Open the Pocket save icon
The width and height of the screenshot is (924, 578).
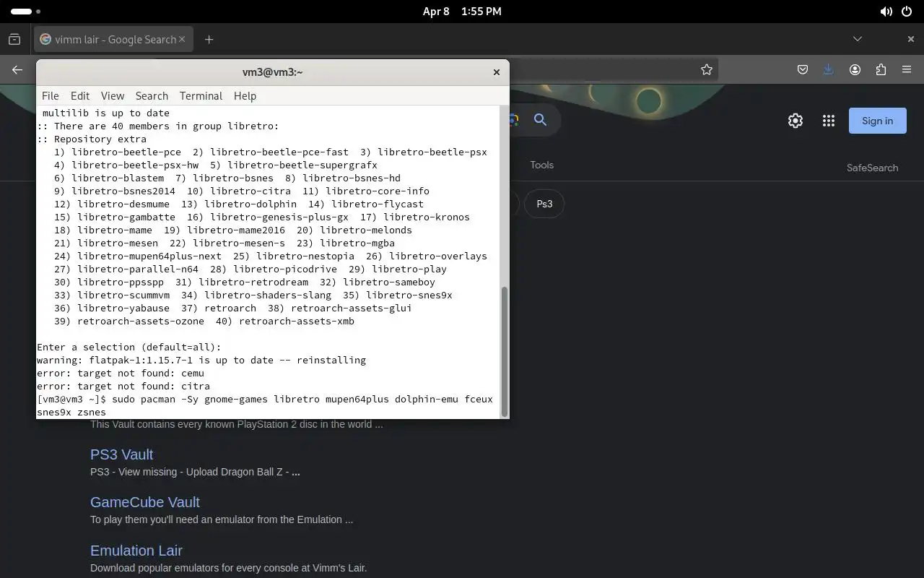tap(803, 69)
